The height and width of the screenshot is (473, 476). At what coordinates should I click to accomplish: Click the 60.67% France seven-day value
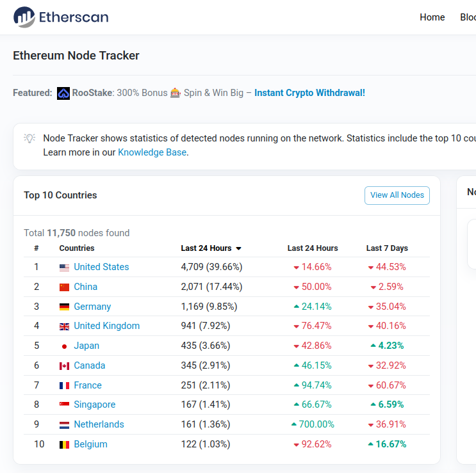tap(387, 385)
